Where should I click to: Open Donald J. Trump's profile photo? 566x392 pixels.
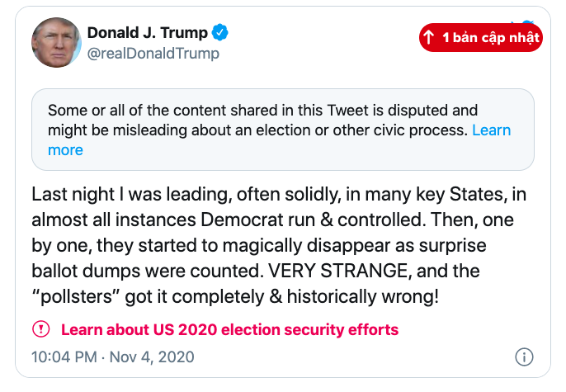click(56, 41)
